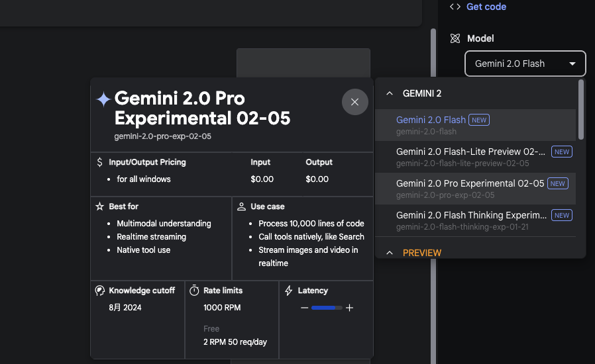Click the dollar sign pricing icon

pos(99,162)
